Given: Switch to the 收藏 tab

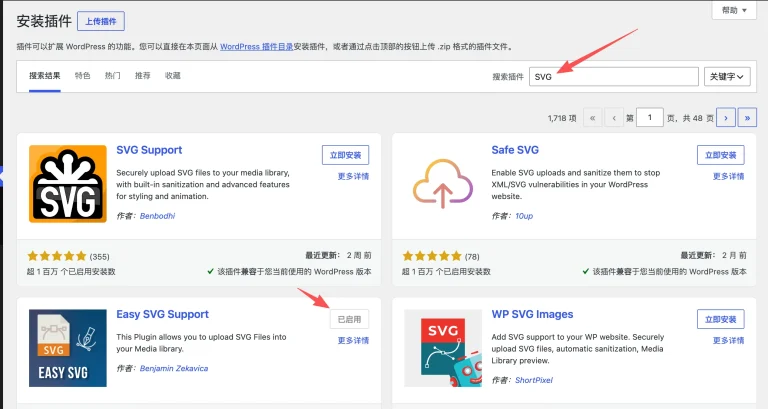Looking at the screenshot, I should [x=173, y=75].
